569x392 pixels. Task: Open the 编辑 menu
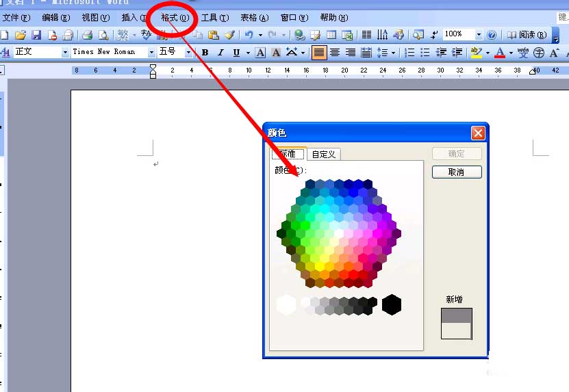coord(56,18)
